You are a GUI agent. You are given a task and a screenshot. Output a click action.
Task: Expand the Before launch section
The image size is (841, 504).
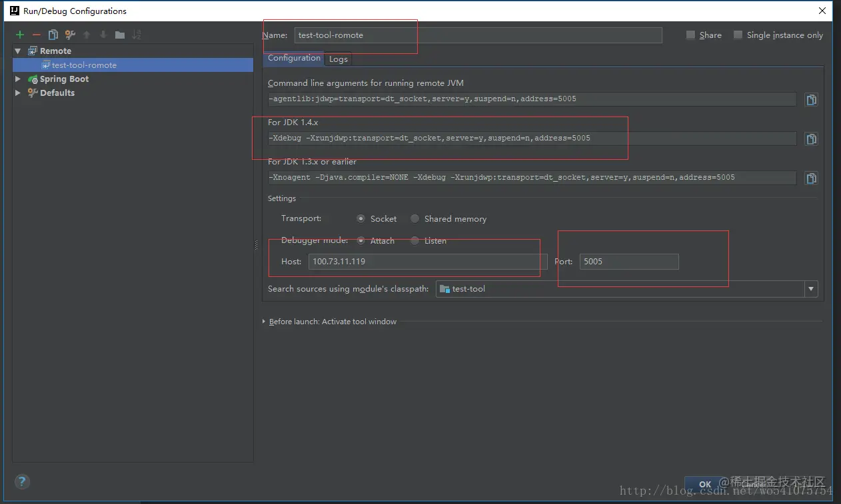tap(263, 321)
